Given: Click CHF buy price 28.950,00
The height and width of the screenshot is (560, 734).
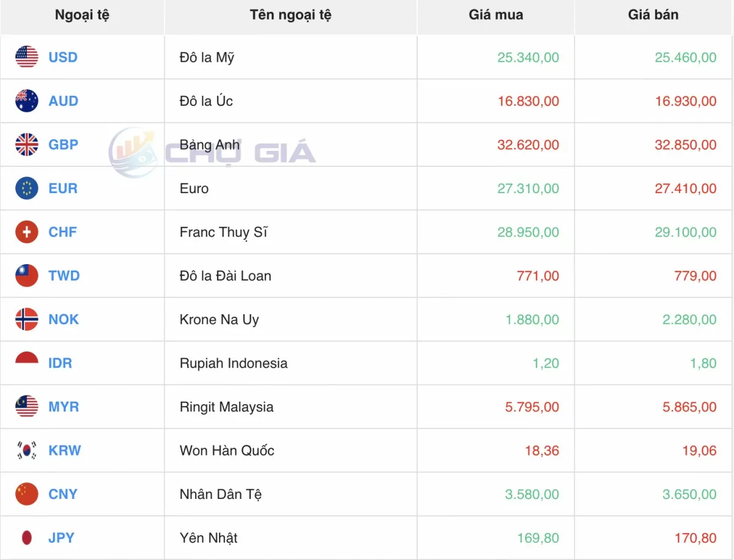Looking at the screenshot, I should pyautogui.click(x=528, y=232).
